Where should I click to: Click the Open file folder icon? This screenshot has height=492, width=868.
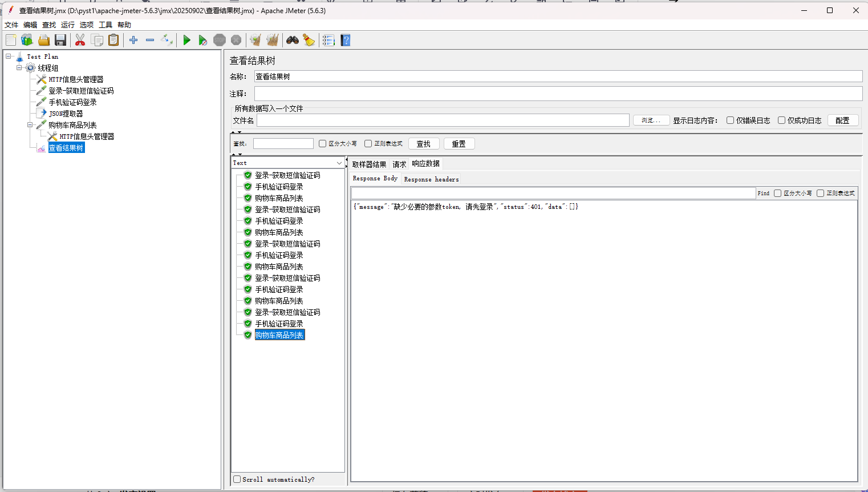(x=44, y=40)
